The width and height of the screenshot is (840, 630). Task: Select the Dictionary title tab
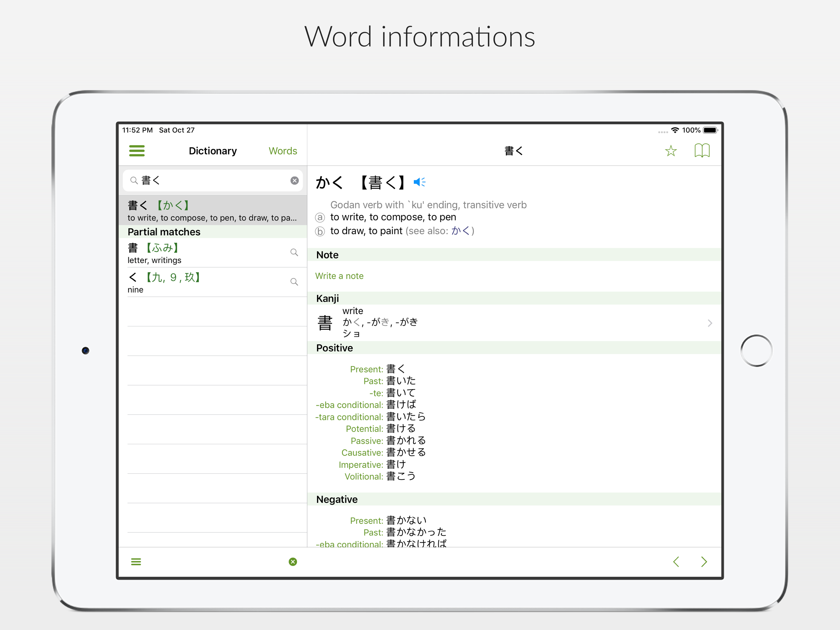[213, 151]
